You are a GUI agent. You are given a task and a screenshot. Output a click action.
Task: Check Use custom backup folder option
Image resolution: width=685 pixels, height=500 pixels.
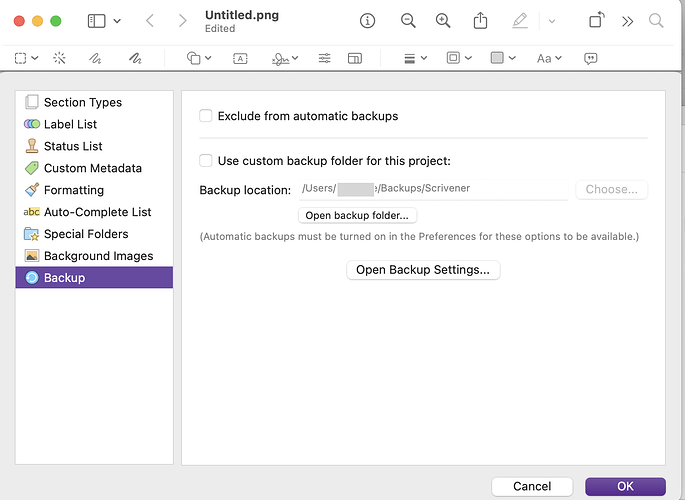[x=206, y=160]
